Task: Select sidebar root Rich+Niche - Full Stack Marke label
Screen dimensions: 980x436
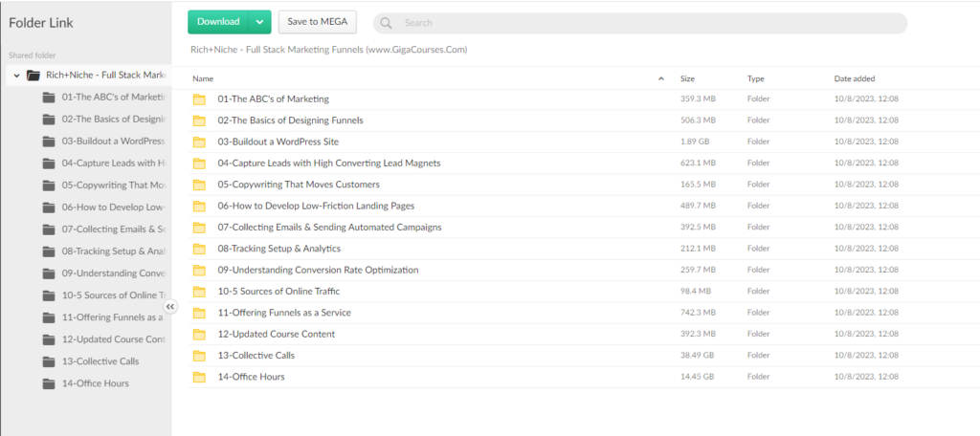Action: (x=106, y=76)
